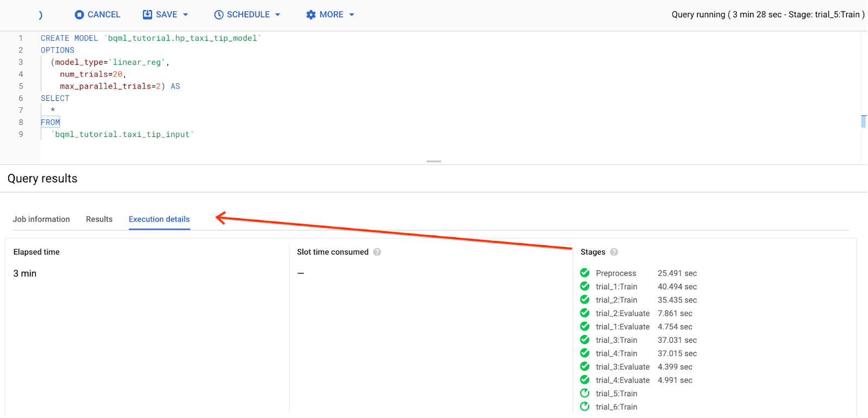
Task: Click the 37.031 sec duration
Action: pyautogui.click(x=677, y=340)
